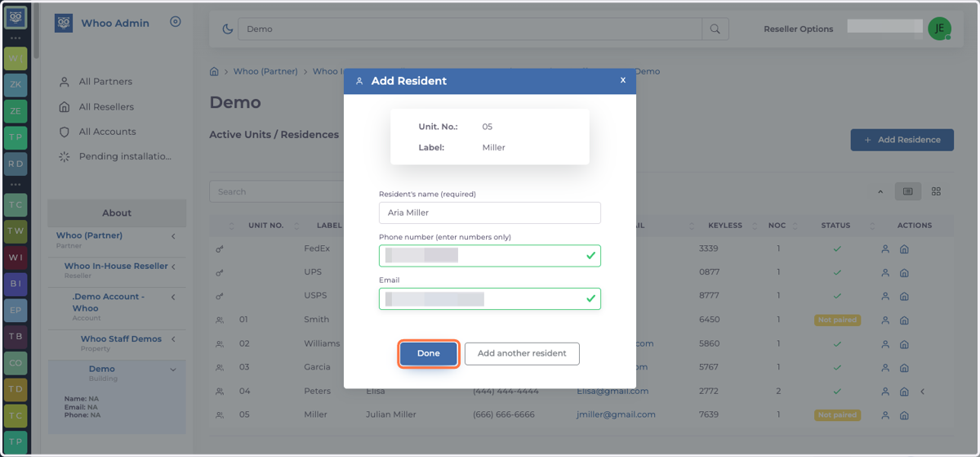
Task: Click the Phone number field
Action: pyautogui.click(x=490, y=256)
